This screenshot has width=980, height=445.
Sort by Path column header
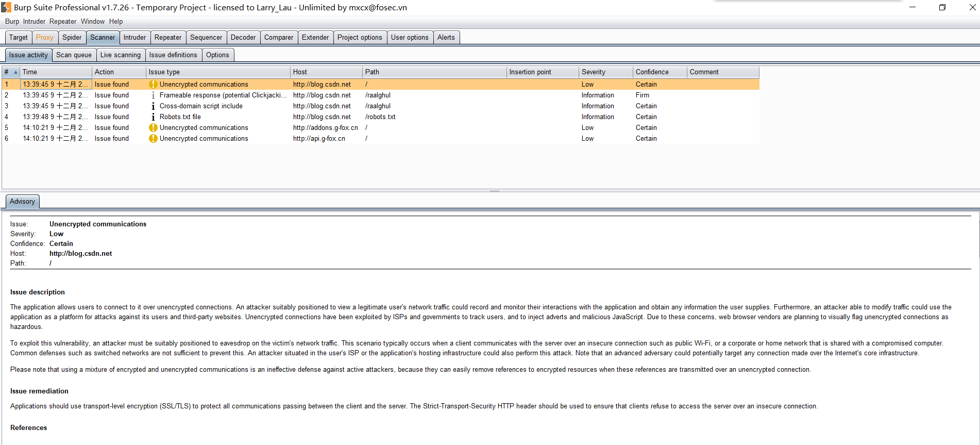pos(435,72)
